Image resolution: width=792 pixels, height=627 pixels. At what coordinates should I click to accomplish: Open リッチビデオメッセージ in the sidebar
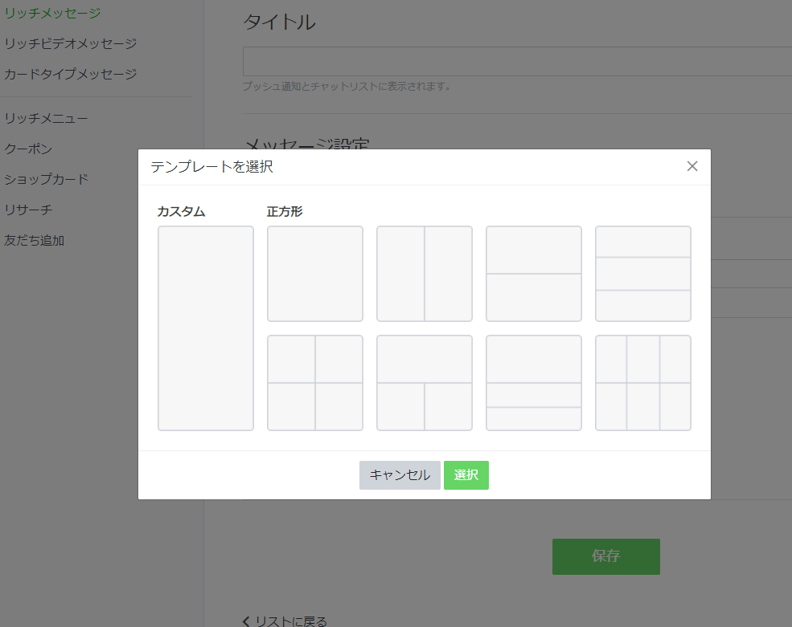point(70,43)
